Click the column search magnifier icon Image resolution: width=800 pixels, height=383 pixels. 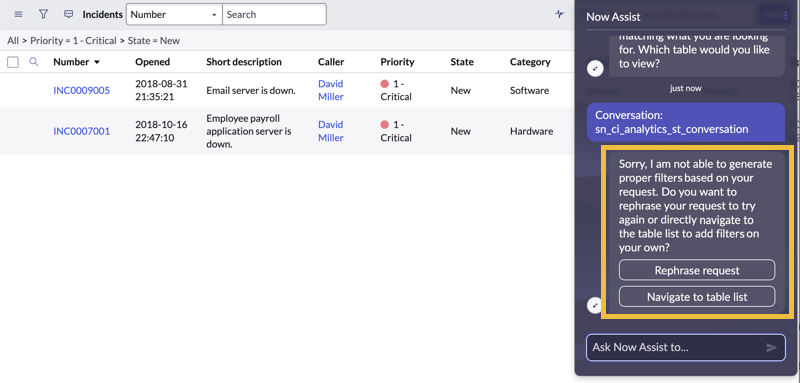click(x=34, y=62)
